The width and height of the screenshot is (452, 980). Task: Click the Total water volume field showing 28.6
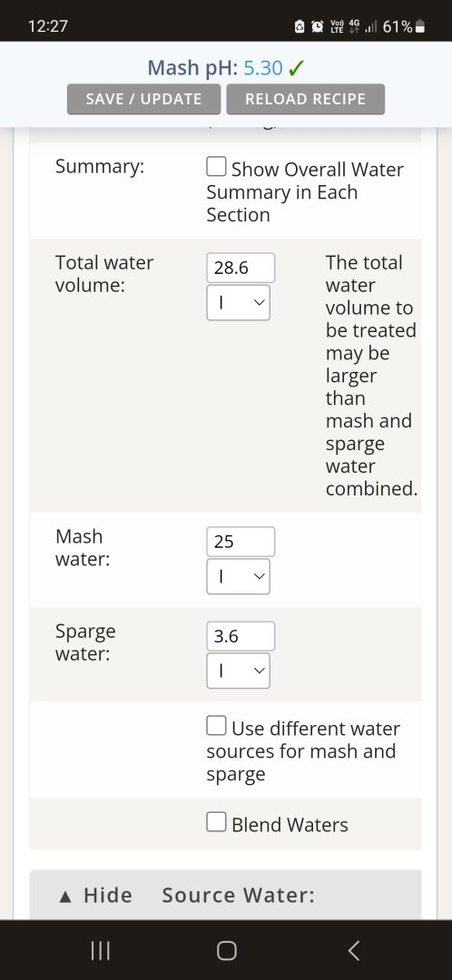pos(241,268)
